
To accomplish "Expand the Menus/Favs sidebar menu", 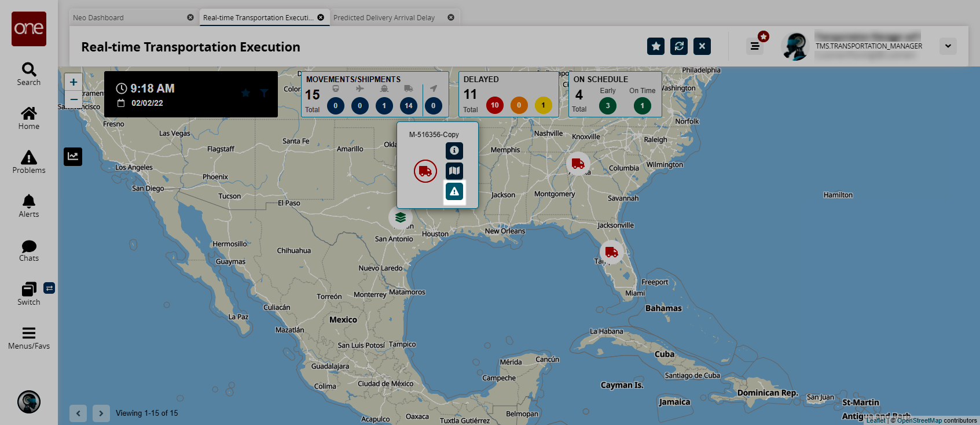I will [29, 338].
